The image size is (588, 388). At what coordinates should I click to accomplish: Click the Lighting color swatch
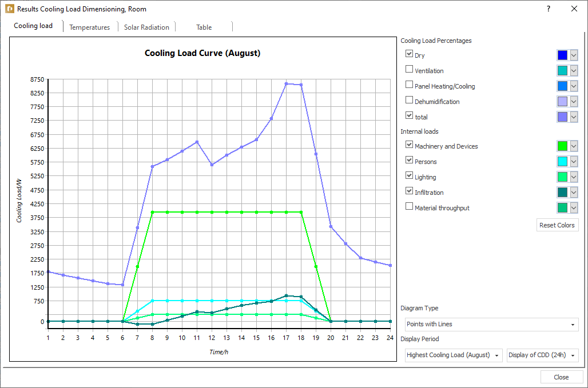(562, 177)
